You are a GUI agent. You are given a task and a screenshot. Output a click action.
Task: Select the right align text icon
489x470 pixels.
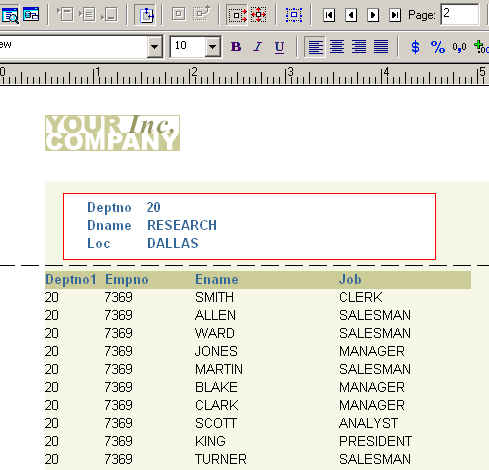359,47
